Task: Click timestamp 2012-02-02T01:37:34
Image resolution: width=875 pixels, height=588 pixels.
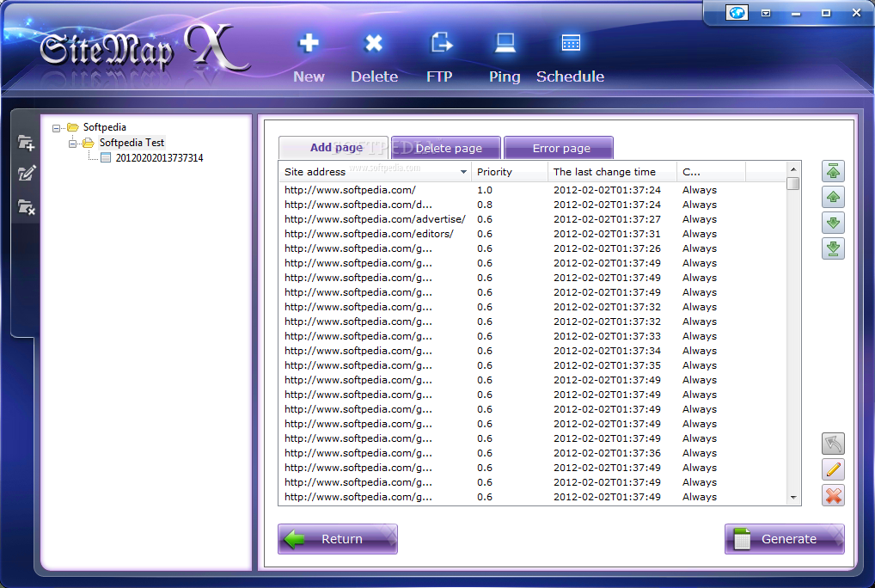Action: 607,351
